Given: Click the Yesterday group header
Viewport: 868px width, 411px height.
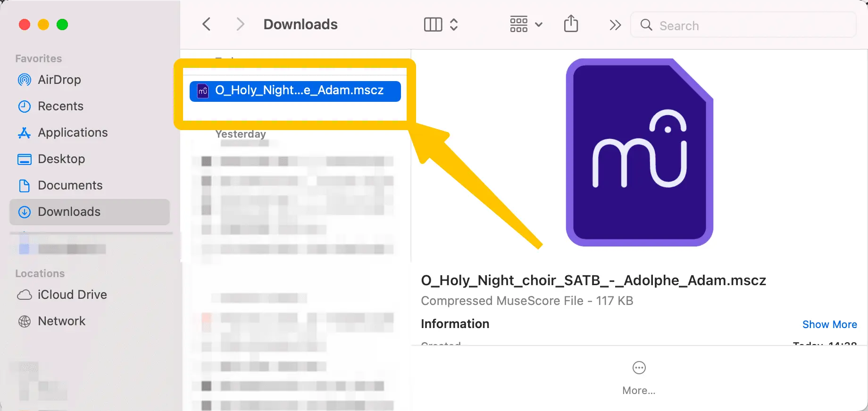Looking at the screenshot, I should (241, 134).
